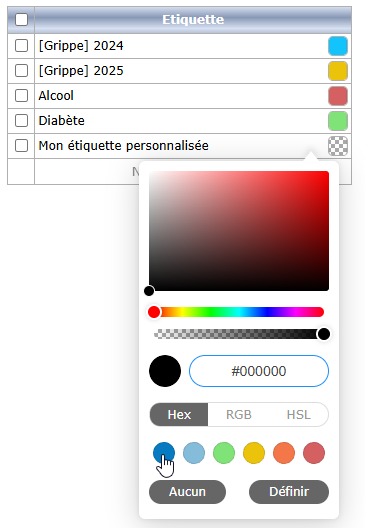
Task: Select the dark blue preset color
Action: [164, 453]
